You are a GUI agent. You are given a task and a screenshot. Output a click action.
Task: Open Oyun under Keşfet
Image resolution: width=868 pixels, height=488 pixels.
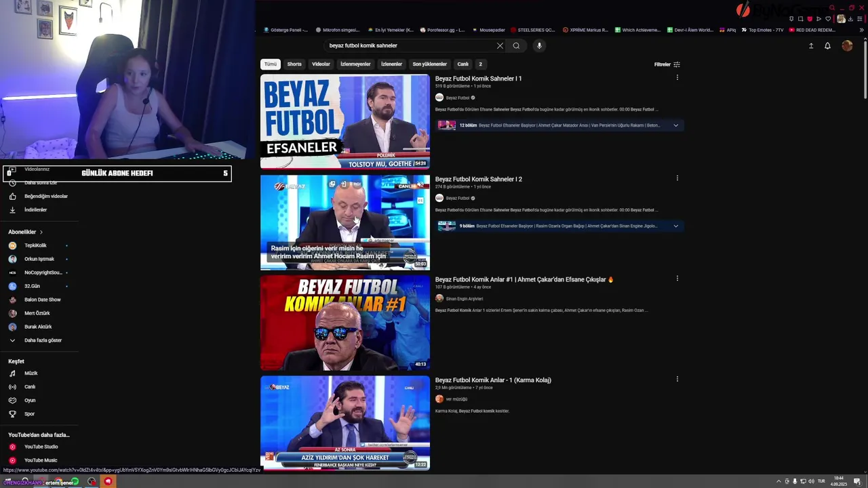coord(22,400)
